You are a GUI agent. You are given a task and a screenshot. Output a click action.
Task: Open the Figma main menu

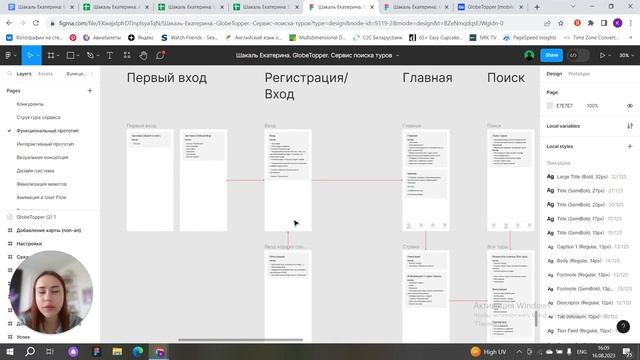(x=8, y=55)
